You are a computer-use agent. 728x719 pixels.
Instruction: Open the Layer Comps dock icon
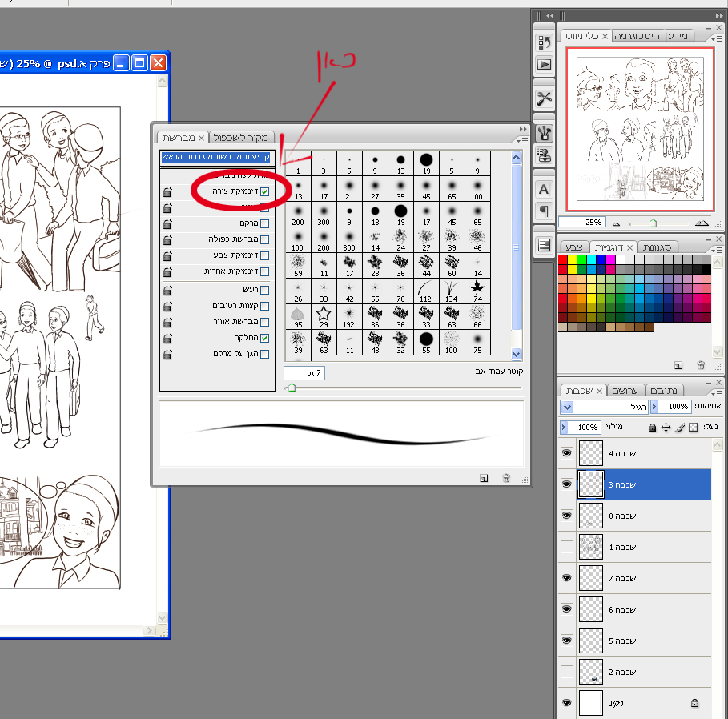pos(544,245)
